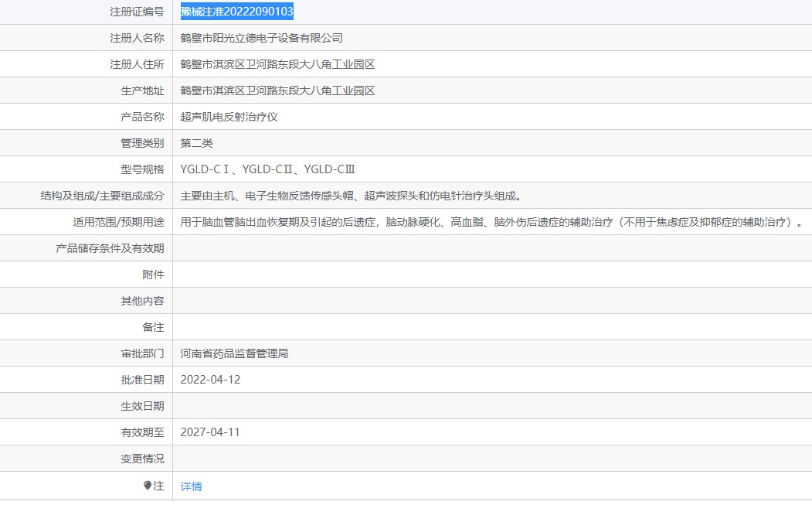Click the 管理类别 label

click(x=142, y=143)
